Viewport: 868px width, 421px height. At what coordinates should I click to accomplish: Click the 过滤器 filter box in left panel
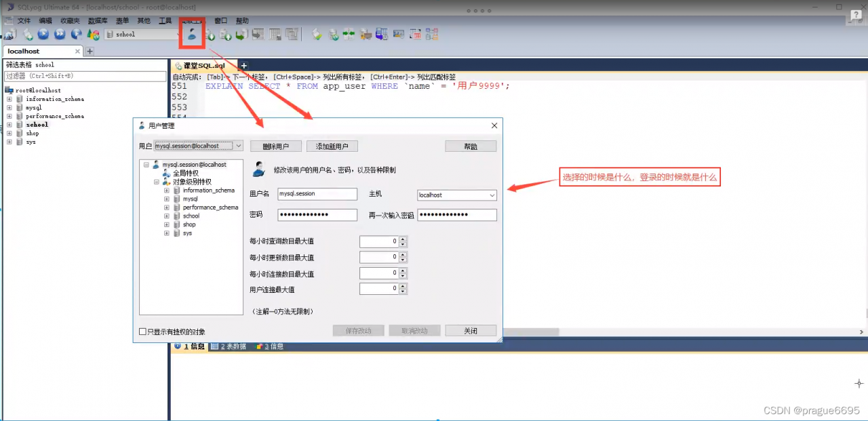[85, 76]
